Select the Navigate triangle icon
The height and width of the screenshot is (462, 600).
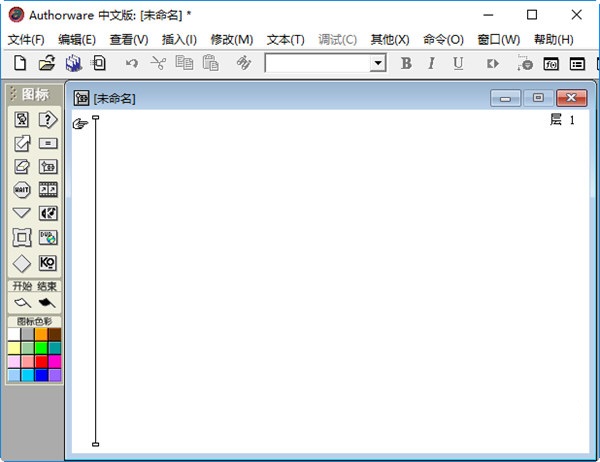point(21,212)
